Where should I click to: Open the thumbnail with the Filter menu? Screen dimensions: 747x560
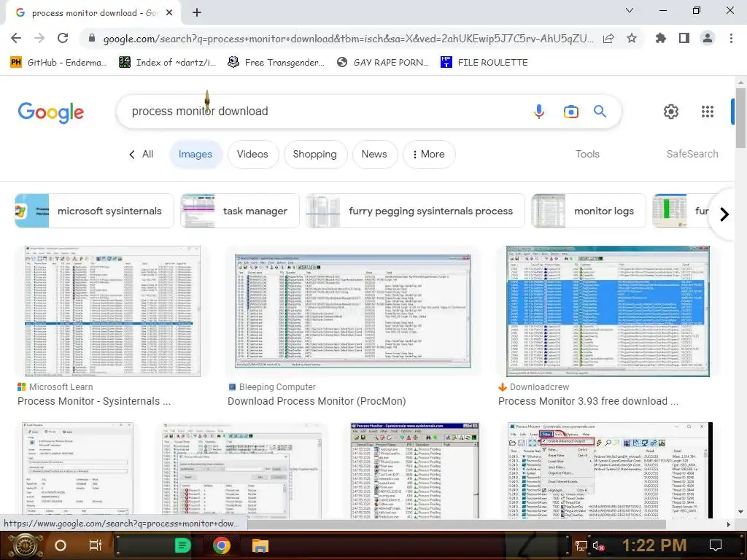pos(610,470)
